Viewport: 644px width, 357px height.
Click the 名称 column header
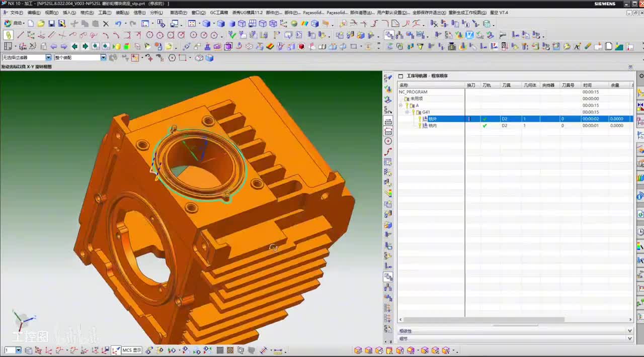pyautogui.click(x=431, y=85)
